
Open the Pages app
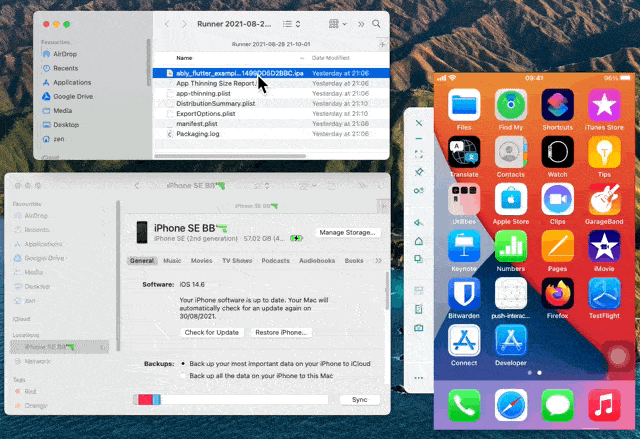coord(557,246)
